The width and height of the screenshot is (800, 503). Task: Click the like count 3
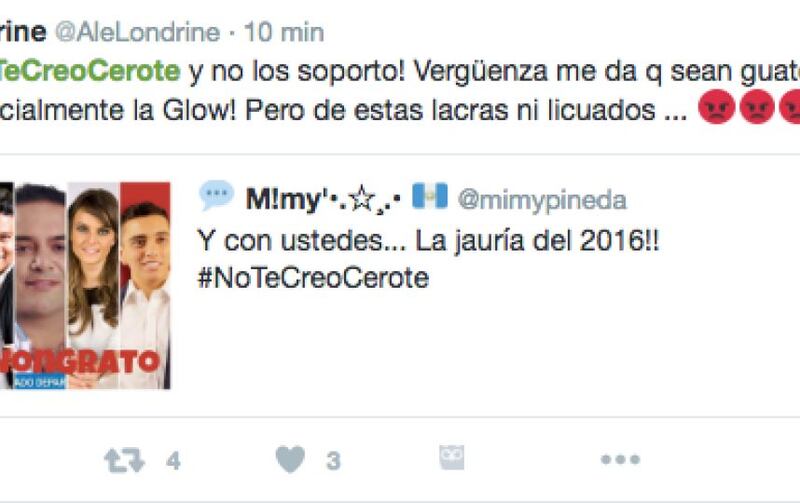click(x=333, y=461)
